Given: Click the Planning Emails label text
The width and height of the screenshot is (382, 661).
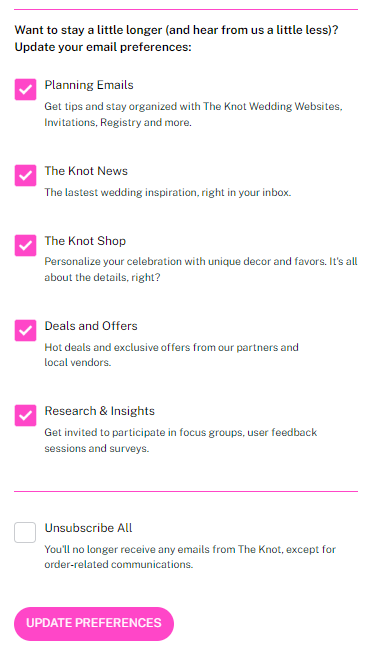Looking at the screenshot, I should pyautogui.click(x=89, y=85).
